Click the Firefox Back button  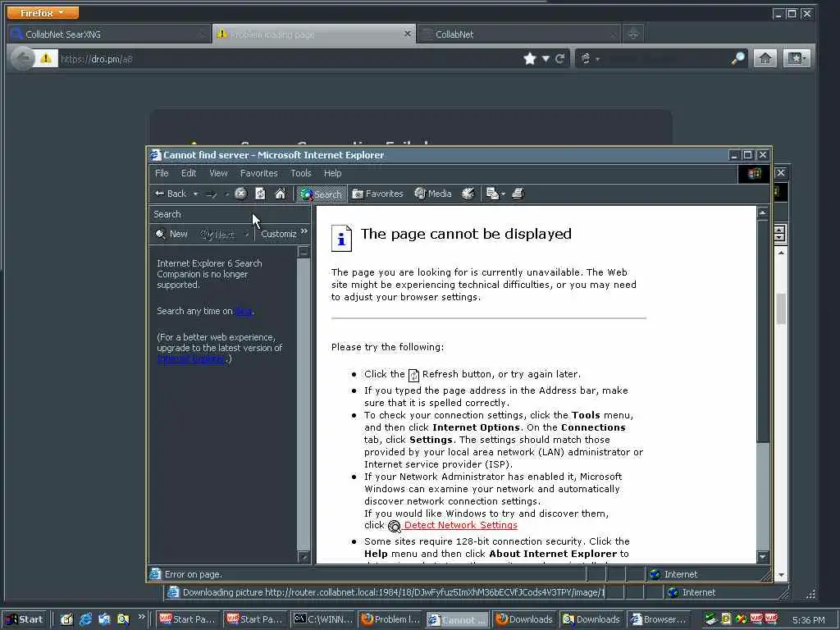click(22, 58)
